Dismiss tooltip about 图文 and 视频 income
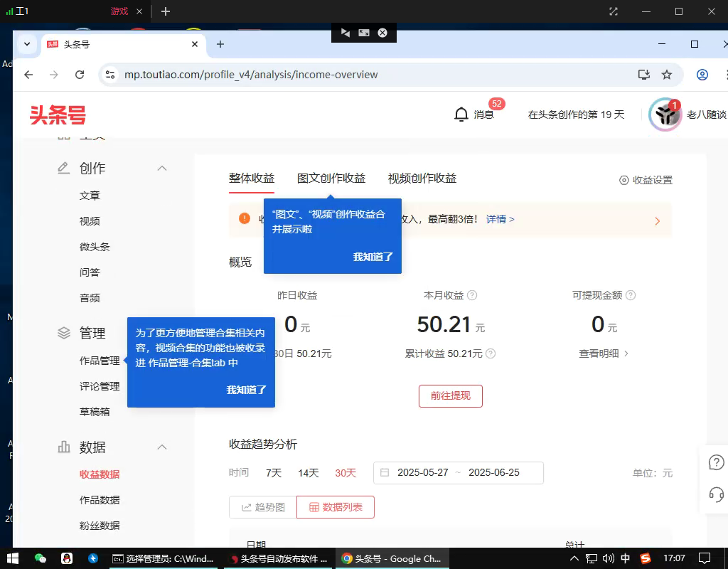This screenshot has width=728, height=569. pos(373,257)
